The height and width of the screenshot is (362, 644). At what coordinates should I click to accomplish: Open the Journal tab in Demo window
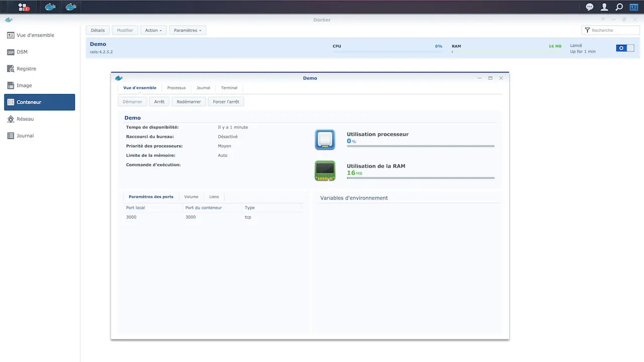[203, 88]
